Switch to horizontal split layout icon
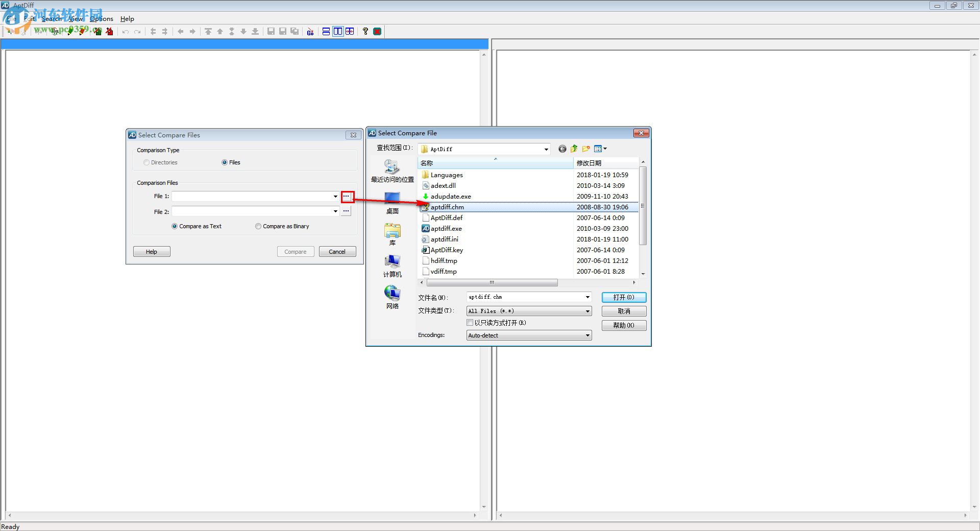The image size is (980, 531). (326, 32)
